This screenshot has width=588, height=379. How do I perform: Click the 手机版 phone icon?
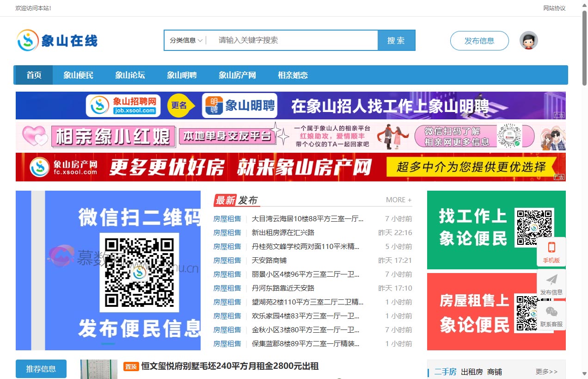click(x=551, y=248)
